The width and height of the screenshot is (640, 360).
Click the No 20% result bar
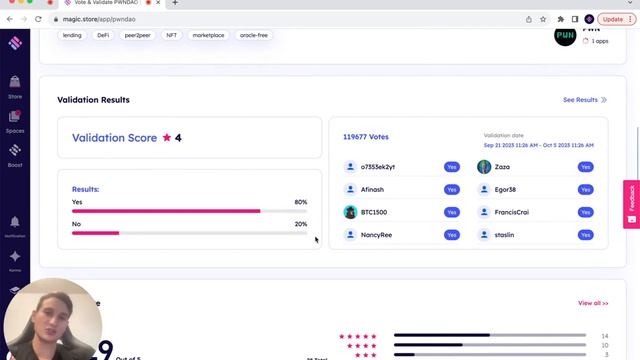189,233
